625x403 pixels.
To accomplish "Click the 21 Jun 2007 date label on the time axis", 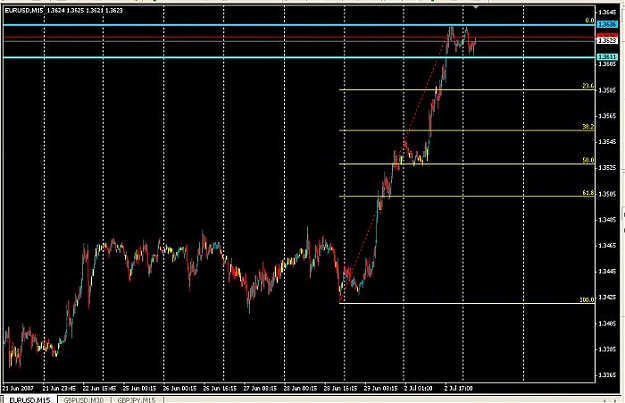I will click(18, 388).
